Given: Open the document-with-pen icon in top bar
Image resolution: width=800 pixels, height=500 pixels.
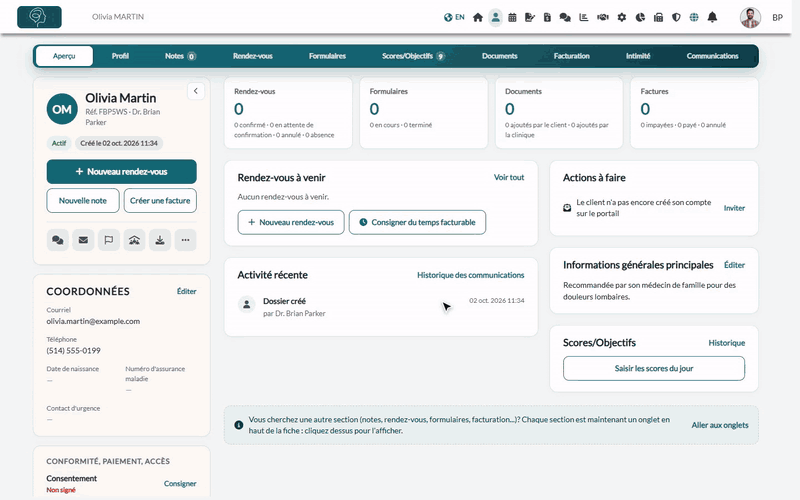Looking at the screenshot, I should (x=530, y=17).
